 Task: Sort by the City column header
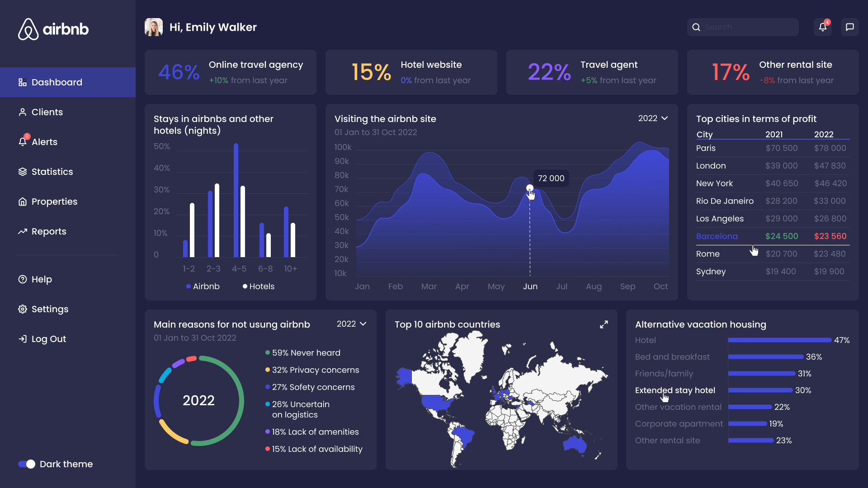704,134
